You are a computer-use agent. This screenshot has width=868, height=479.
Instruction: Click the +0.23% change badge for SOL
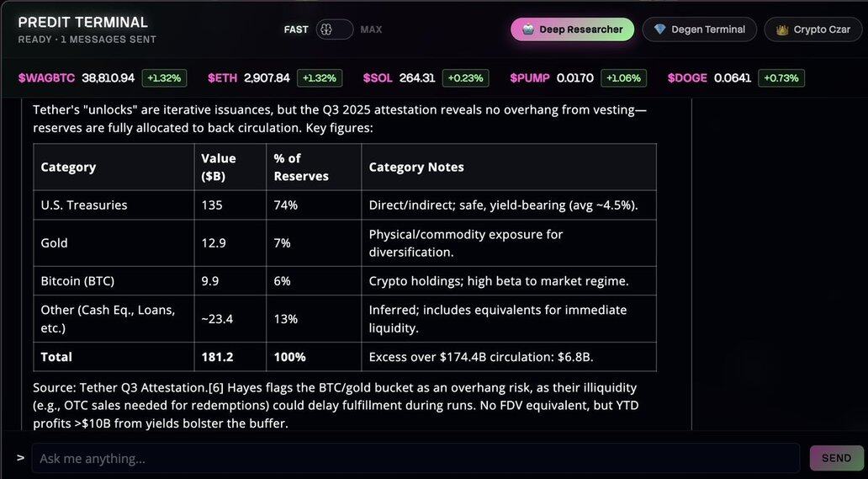465,78
